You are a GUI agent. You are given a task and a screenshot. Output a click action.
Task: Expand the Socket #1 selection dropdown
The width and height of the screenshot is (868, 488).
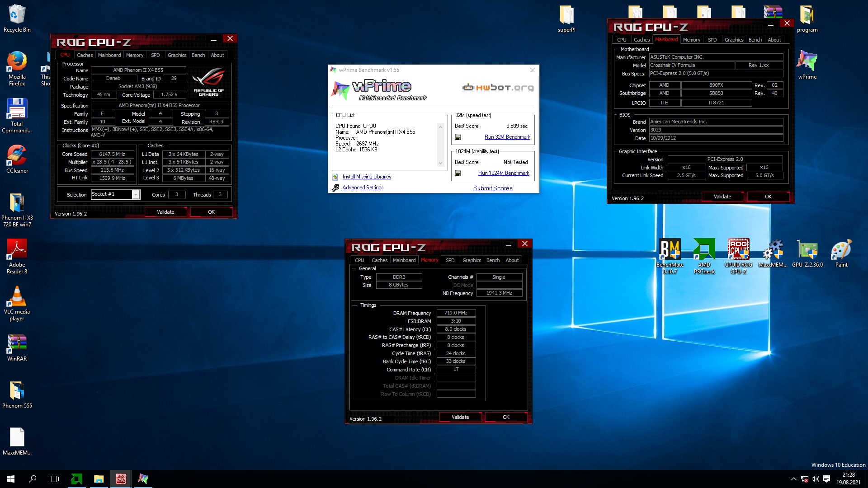[135, 194]
